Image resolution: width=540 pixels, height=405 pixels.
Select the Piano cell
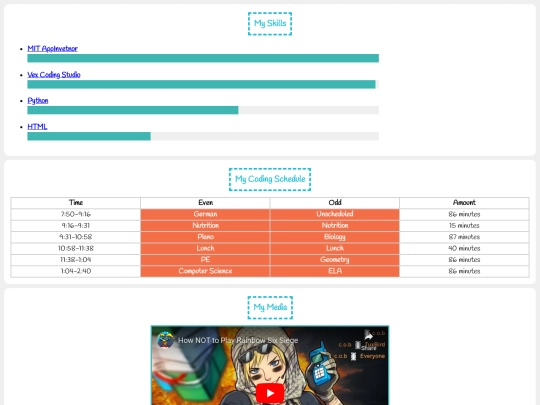tap(205, 237)
